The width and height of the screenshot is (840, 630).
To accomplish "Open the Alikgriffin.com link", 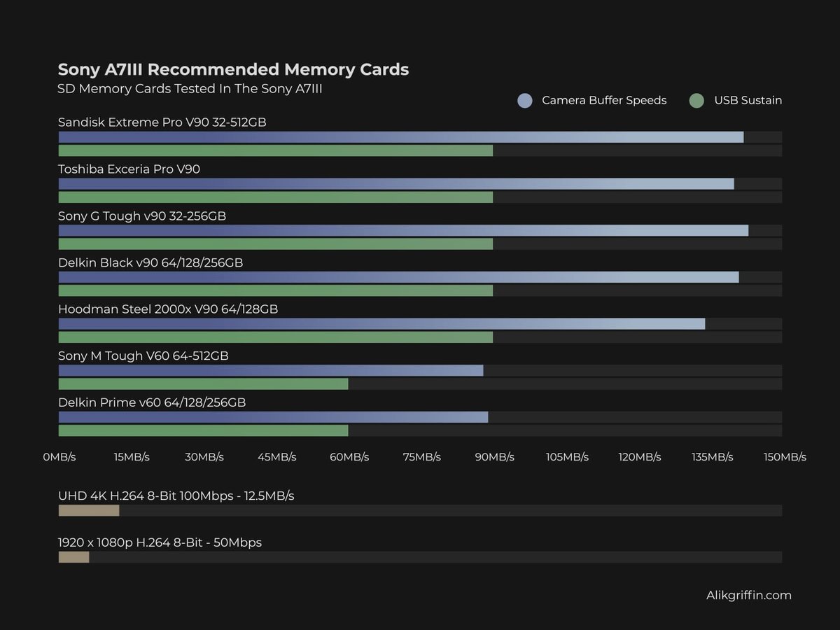I will [x=749, y=595].
